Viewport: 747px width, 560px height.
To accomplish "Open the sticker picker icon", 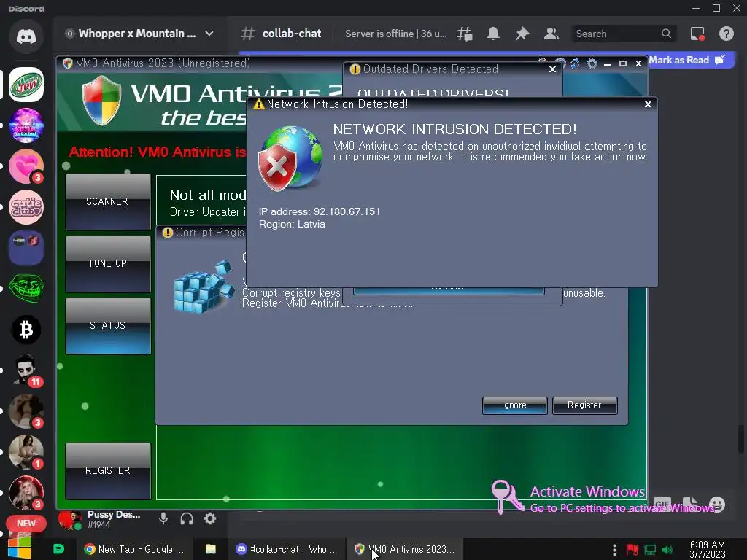I will click(x=690, y=504).
